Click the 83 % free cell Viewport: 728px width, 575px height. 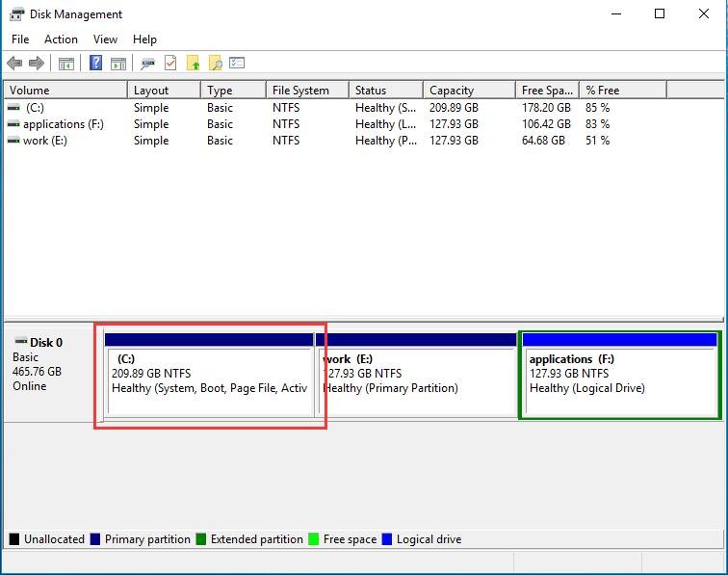(598, 124)
